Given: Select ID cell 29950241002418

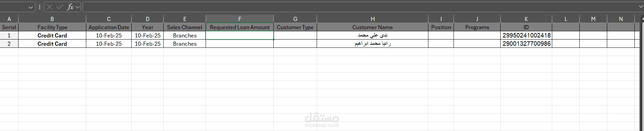Looking at the screenshot, I should (526, 35).
